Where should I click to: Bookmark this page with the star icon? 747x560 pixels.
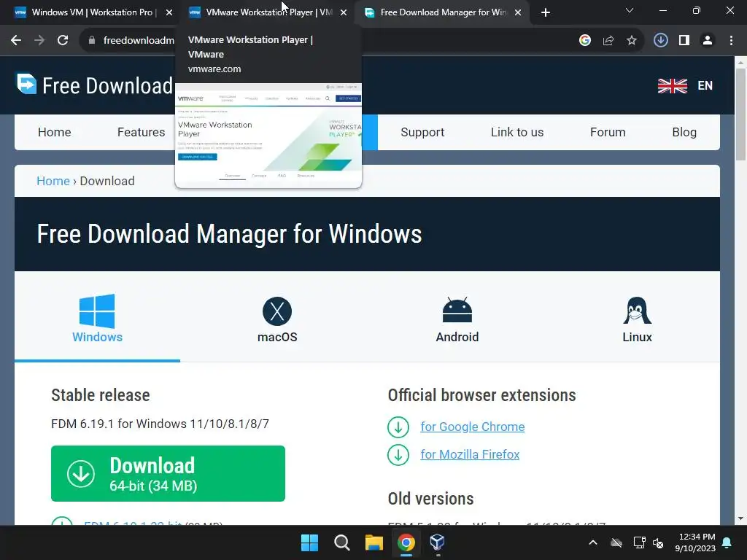point(632,41)
